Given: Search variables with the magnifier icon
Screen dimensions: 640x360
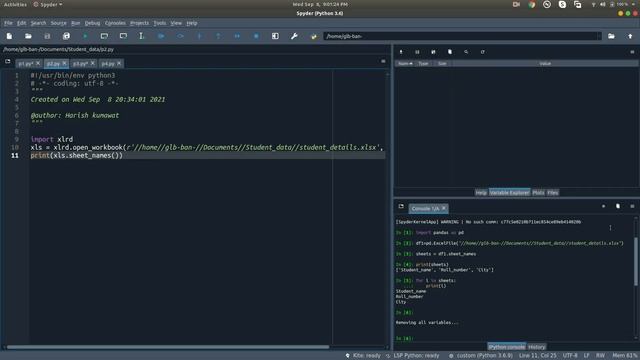Looking at the screenshot, I should (466, 52).
